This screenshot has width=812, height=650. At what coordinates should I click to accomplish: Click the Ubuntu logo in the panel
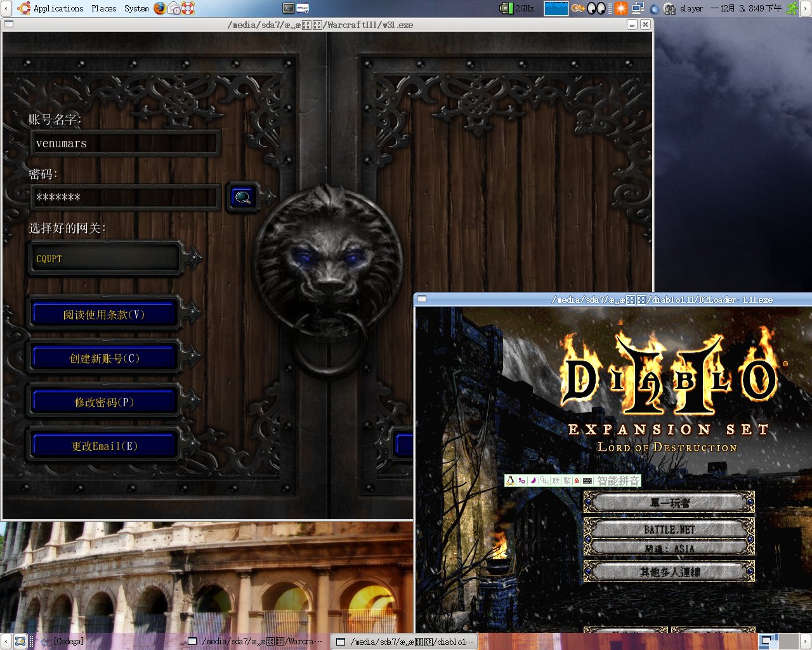pos(24,8)
